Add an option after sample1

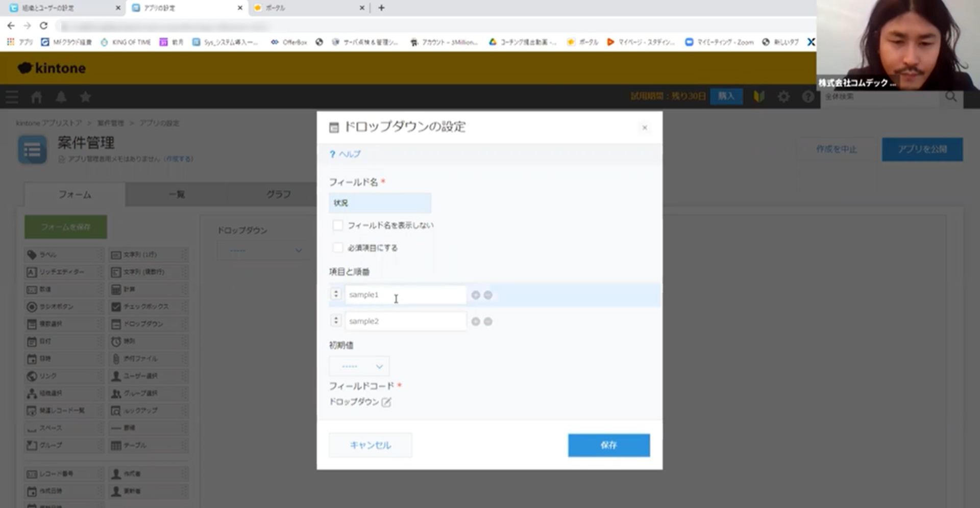tap(476, 295)
